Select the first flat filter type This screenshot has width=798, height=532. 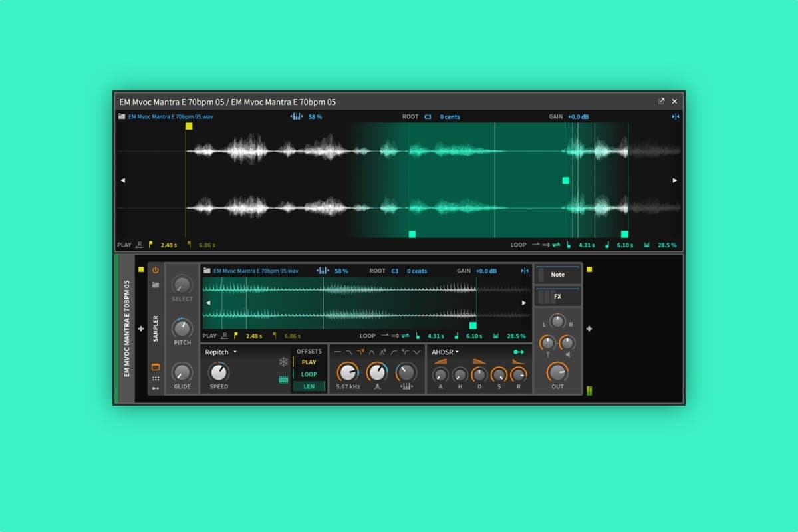click(x=337, y=352)
